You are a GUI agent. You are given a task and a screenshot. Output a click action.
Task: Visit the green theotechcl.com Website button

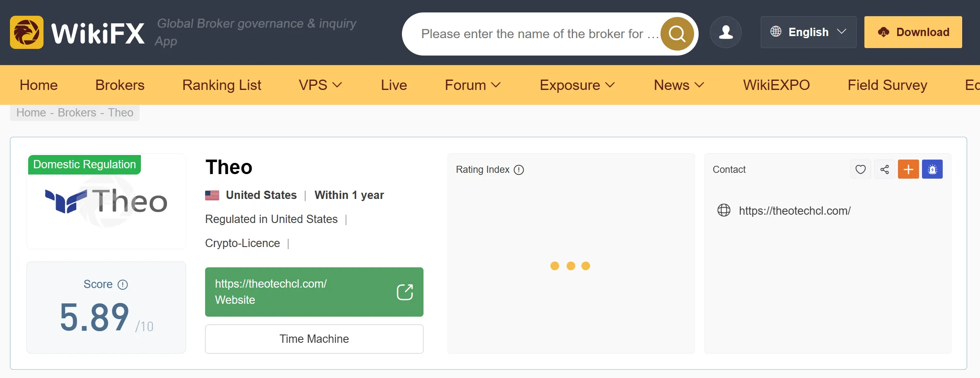tap(314, 292)
